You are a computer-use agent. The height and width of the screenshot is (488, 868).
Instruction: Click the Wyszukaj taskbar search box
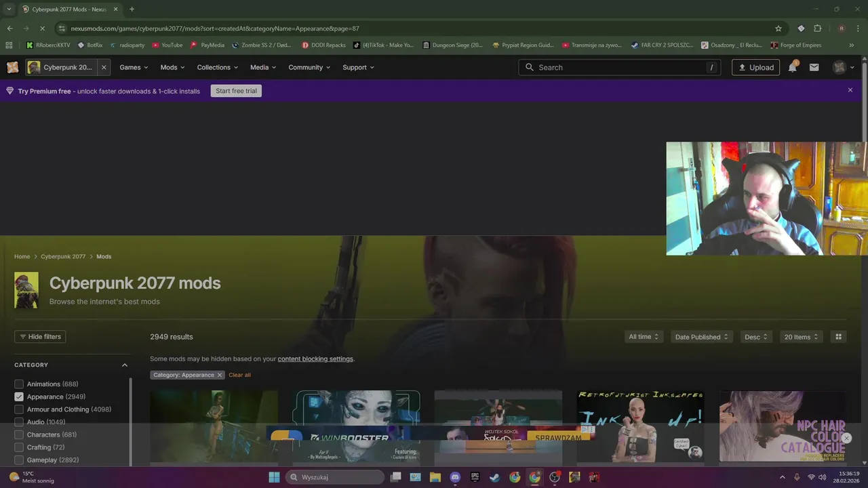click(334, 477)
